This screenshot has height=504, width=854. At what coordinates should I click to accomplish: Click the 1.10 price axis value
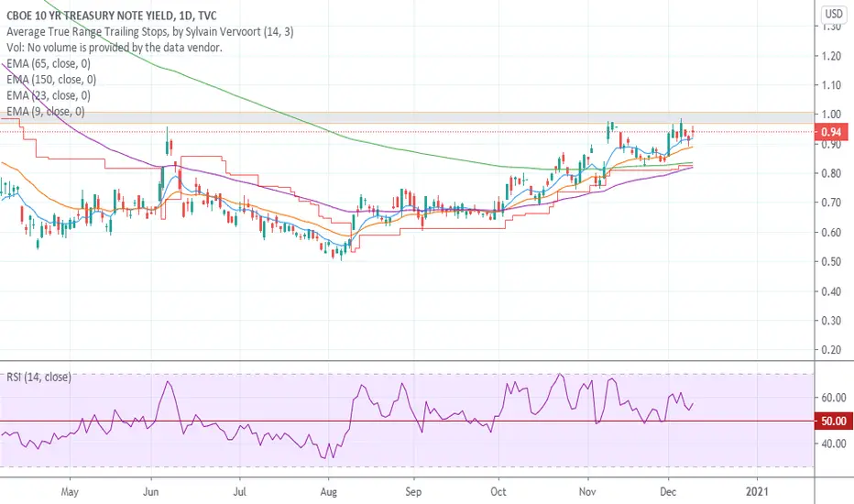tap(831, 85)
